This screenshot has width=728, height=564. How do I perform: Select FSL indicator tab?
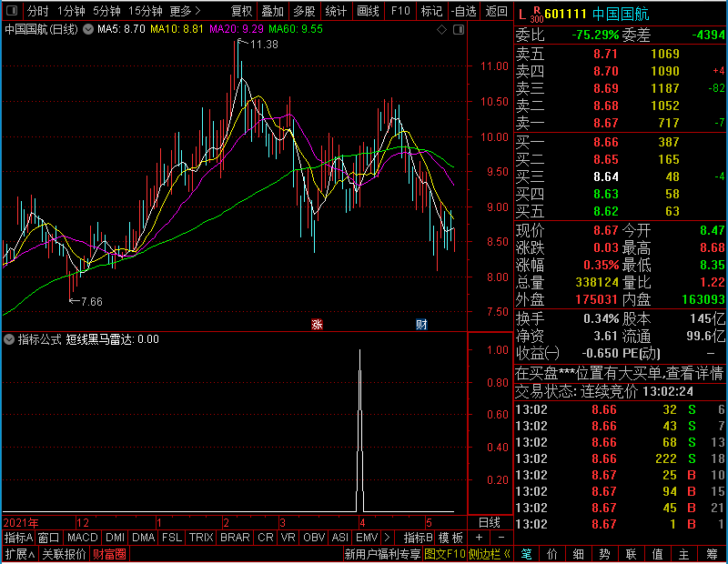[x=172, y=538]
